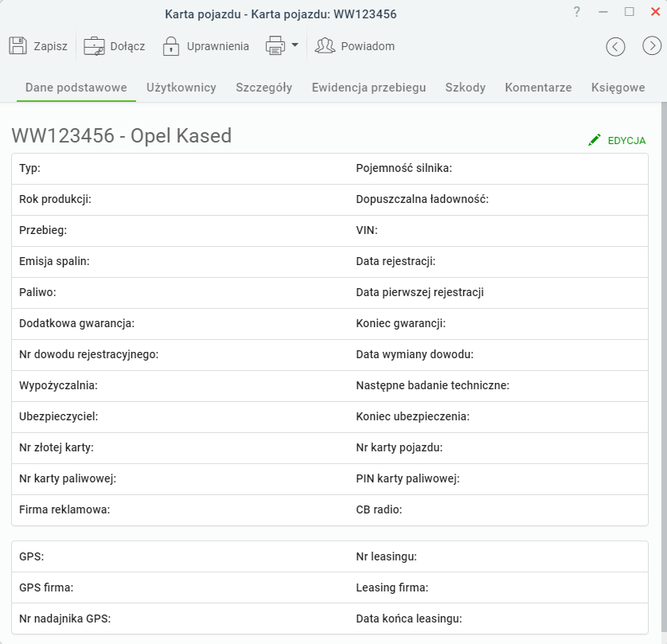Select the Dane podstawowe tab
Image resolution: width=667 pixels, height=644 pixels.
coord(76,88)
